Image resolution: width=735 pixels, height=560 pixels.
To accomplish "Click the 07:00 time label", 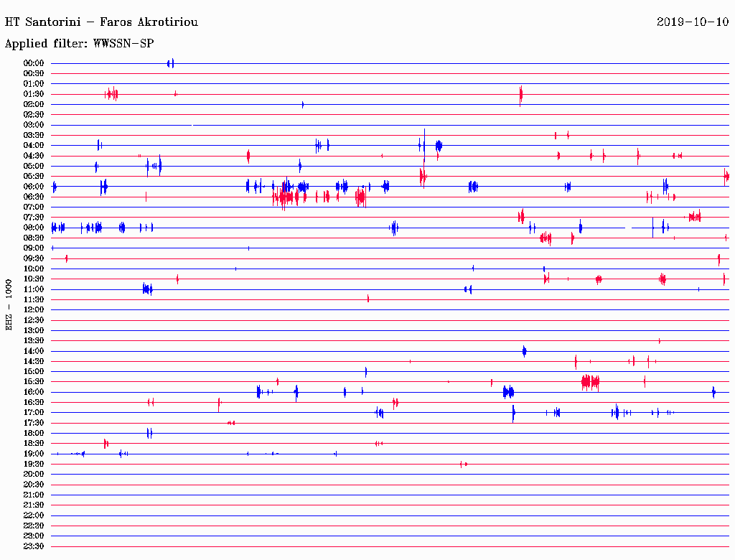I will [34, 207].
